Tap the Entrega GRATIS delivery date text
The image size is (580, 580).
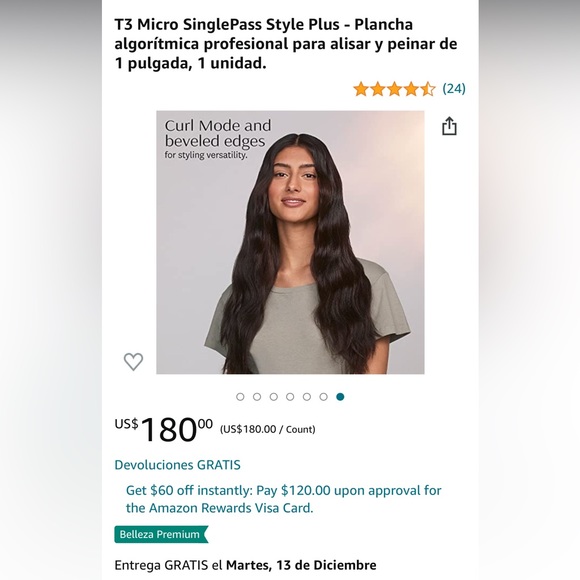(x=245, y=565)
